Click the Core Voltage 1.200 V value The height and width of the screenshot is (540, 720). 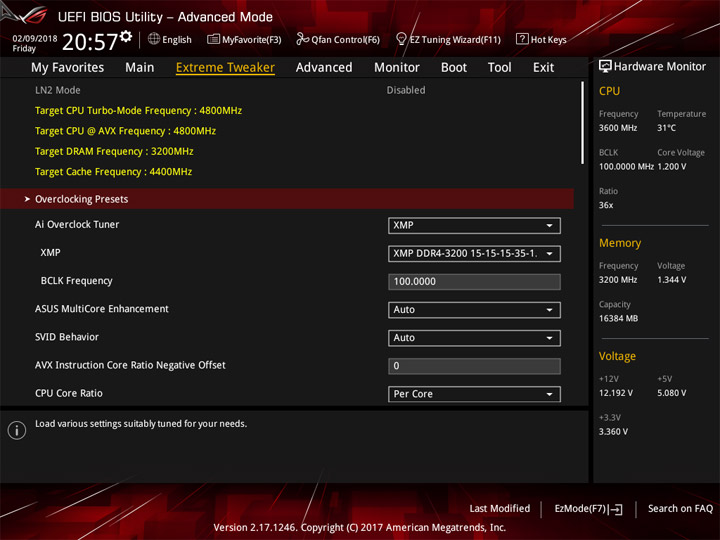[672, 167]
